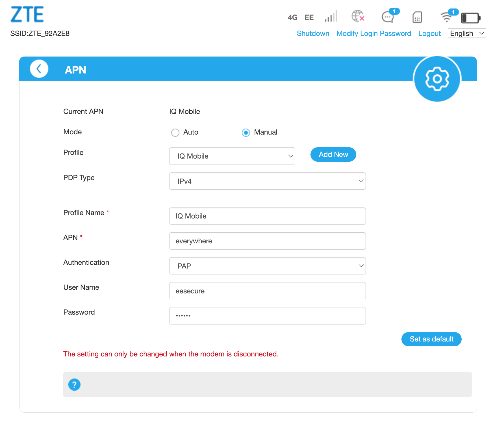View the battery level icon
The image size is (504, 424).
coord(470,18)
